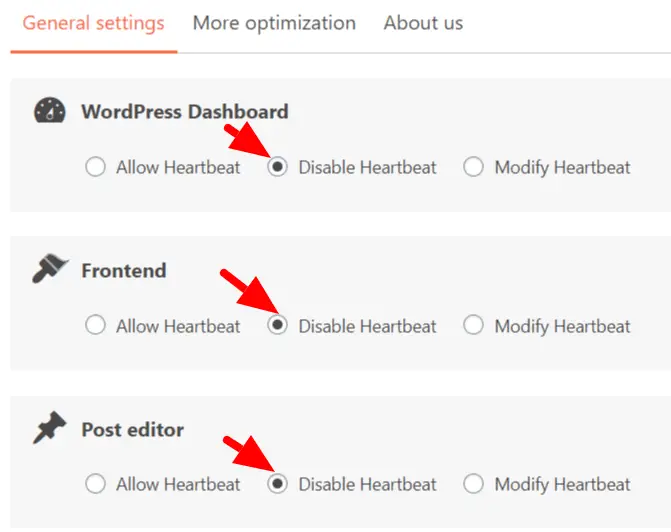Select Disable Heartbeat for WordPress Dashboard
Image resolution: width=671 pixels, height=532 pixels.
point(278,167)
